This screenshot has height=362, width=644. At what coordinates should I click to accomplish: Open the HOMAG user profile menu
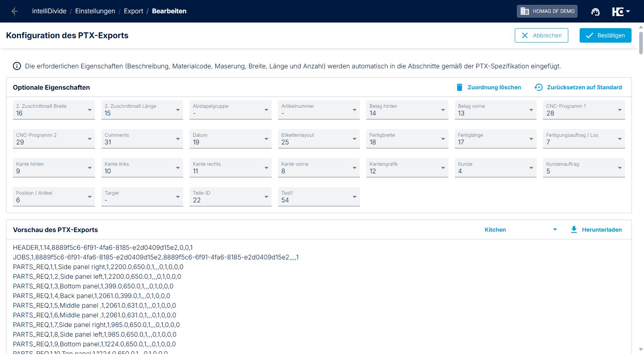click(x=621, y=12)
